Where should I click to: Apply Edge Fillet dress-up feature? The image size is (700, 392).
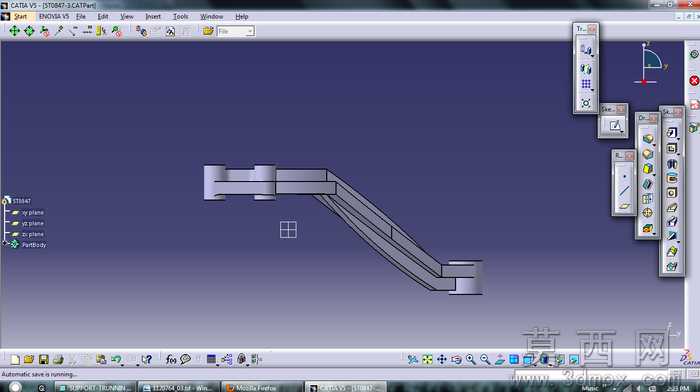(x=648, y=139)
